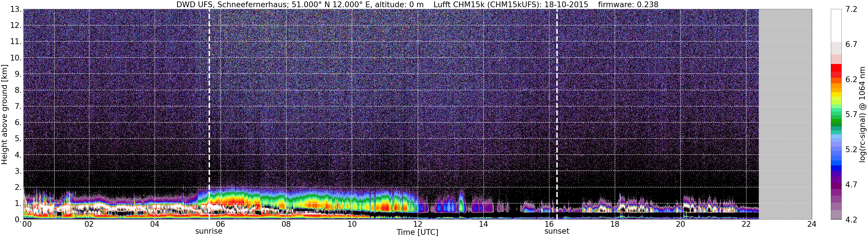Click the 'sunrise' label below the axis
The height and width of the screenshot is (238, 868).
point(209,231)
